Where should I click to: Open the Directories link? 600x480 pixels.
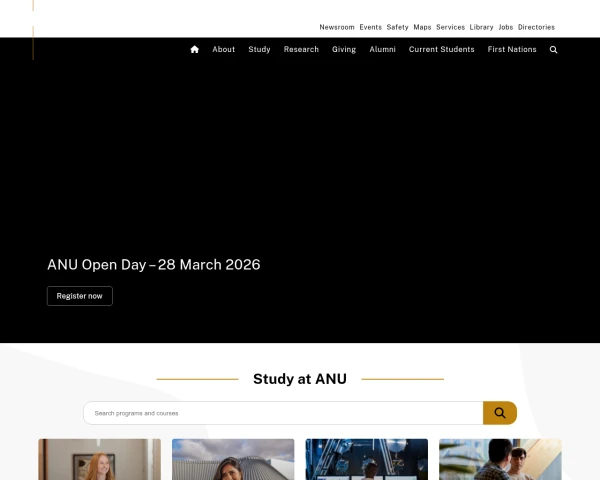click(x=536, y=27)
